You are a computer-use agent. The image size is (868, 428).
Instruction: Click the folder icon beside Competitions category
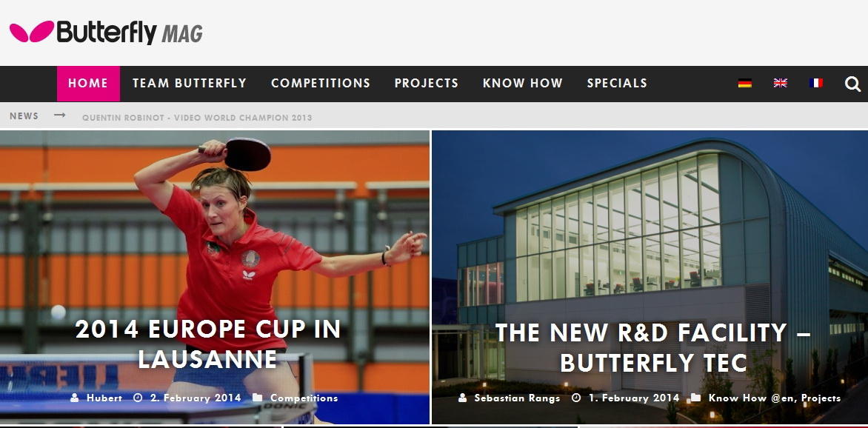pos(258,398)
